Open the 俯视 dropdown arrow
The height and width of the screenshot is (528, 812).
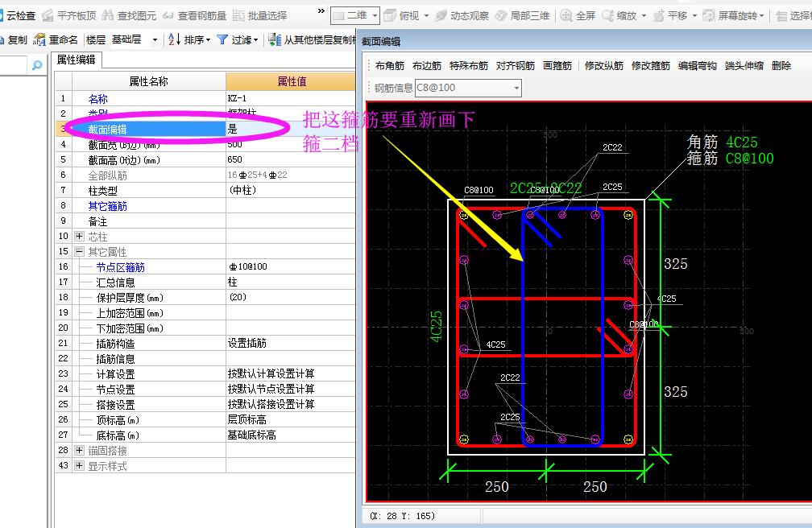click(x=427, y=15)
